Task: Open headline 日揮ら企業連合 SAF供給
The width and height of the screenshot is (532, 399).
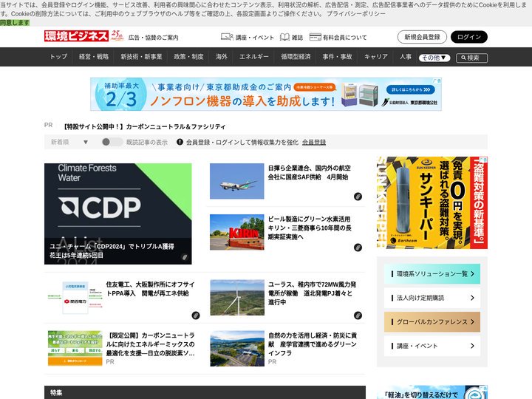Action: click(310, 172)
